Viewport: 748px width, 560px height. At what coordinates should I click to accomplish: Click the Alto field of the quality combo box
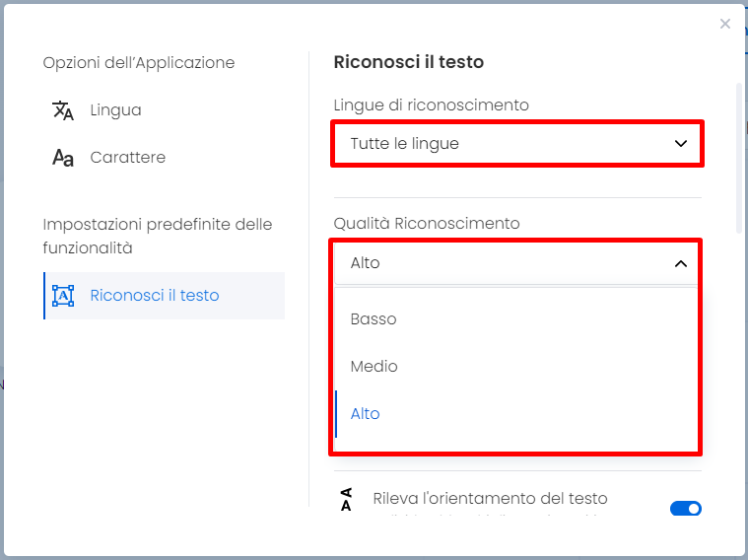pos(517,263)
